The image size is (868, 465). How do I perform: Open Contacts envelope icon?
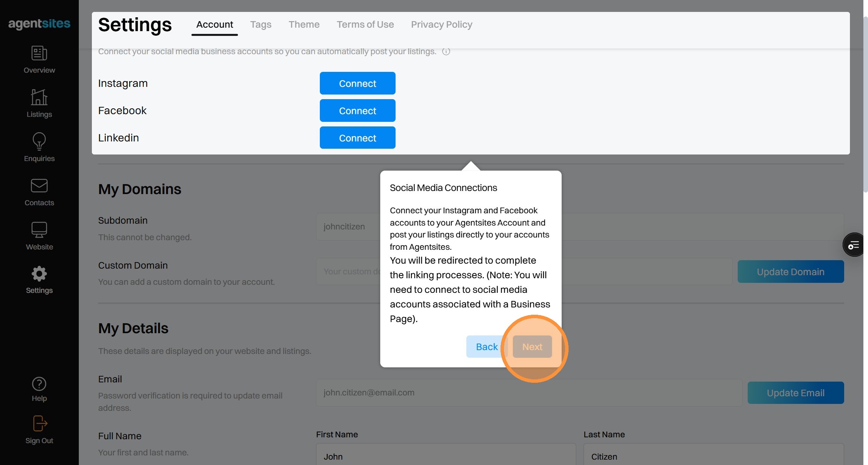(x=39, y=186)
